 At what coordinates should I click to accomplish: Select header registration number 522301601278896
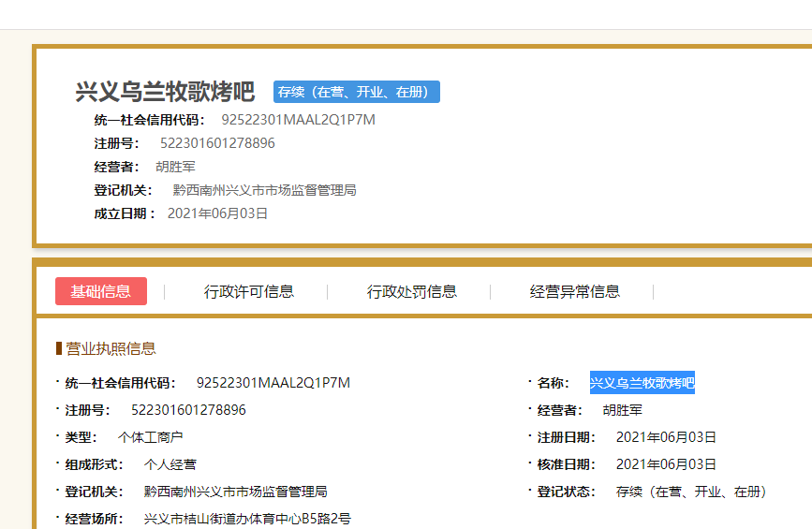(x=217, y=143)
